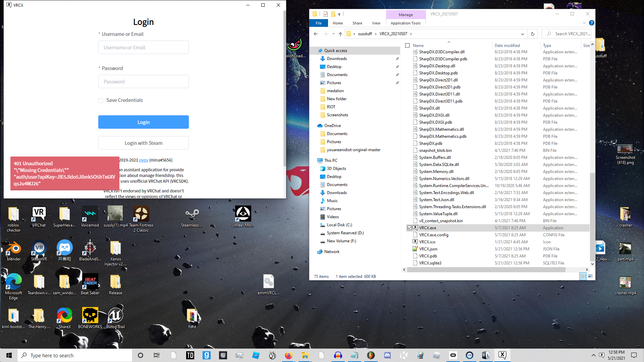The image size is (644, 362).
Task: Click Login with Steam button
Action: pyautogui.click(x=143, y=143)
